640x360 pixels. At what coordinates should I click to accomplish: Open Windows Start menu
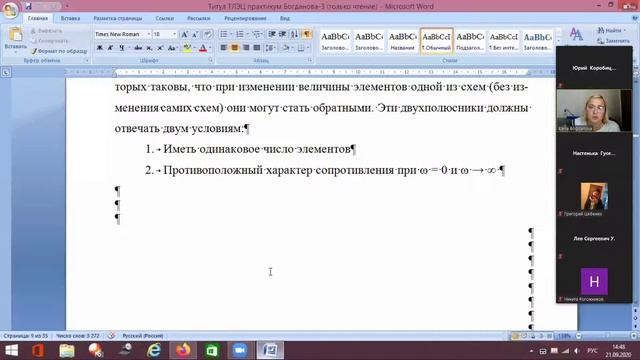11,351
